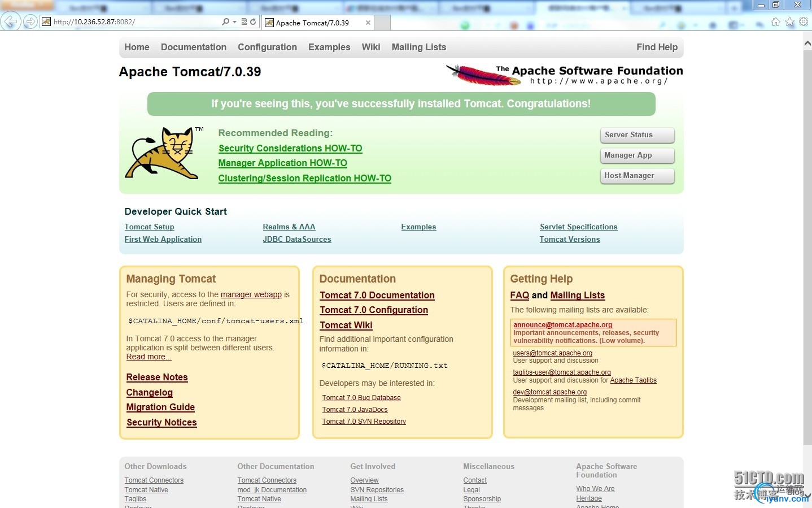Open the Servlet Specifications link
The width and height of the screenshot is (812, 508).
point(578,227)
